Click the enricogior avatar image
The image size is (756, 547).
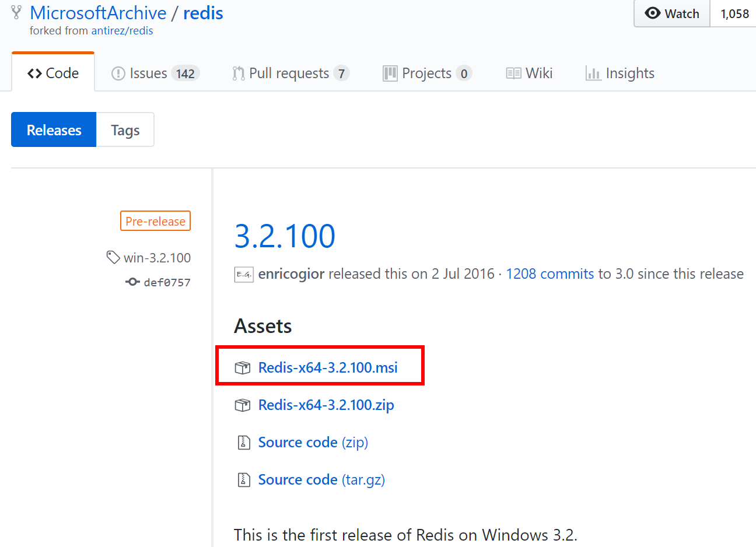tap(244, 274)
